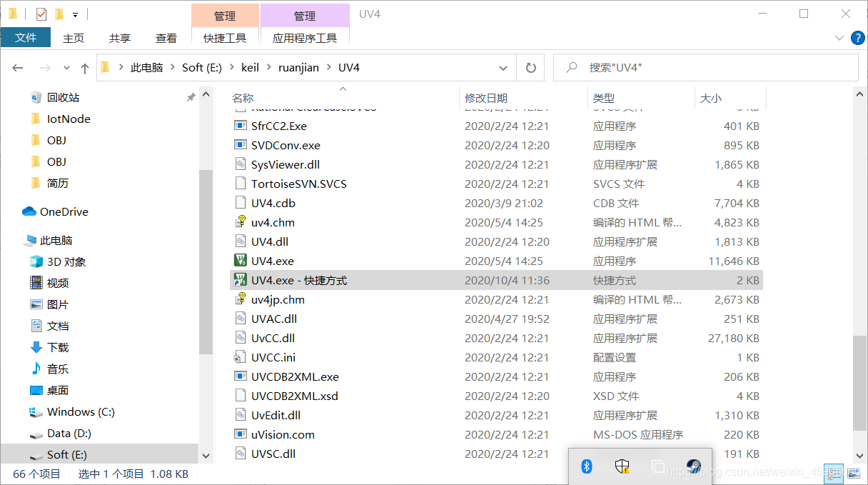Click the Windows Security shield tray icon

click(622, 466)
